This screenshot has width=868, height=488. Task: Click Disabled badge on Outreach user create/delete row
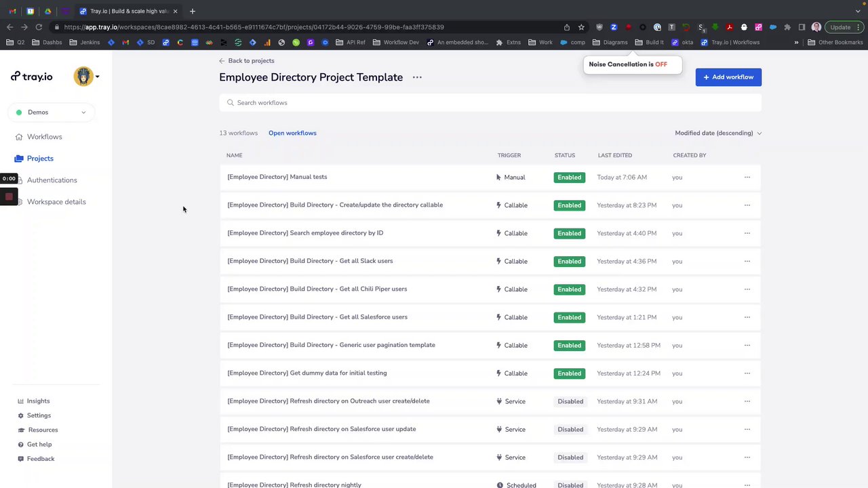pos(570,401)
